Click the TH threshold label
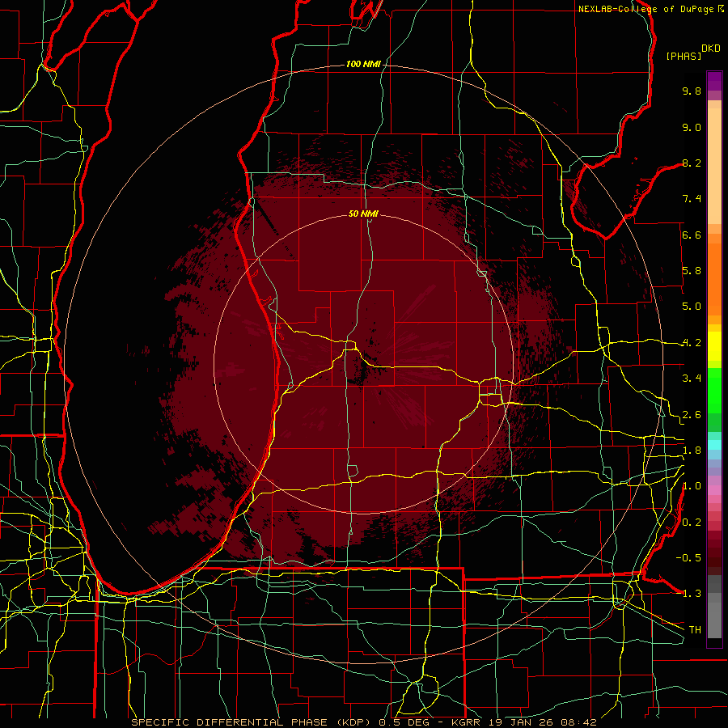 [x=695, y=630]
